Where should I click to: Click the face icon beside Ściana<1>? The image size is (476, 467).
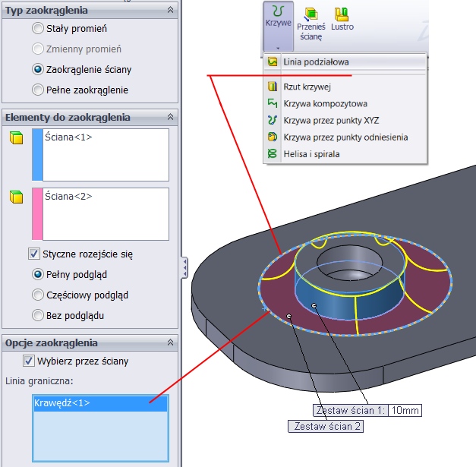pos(17,137)
